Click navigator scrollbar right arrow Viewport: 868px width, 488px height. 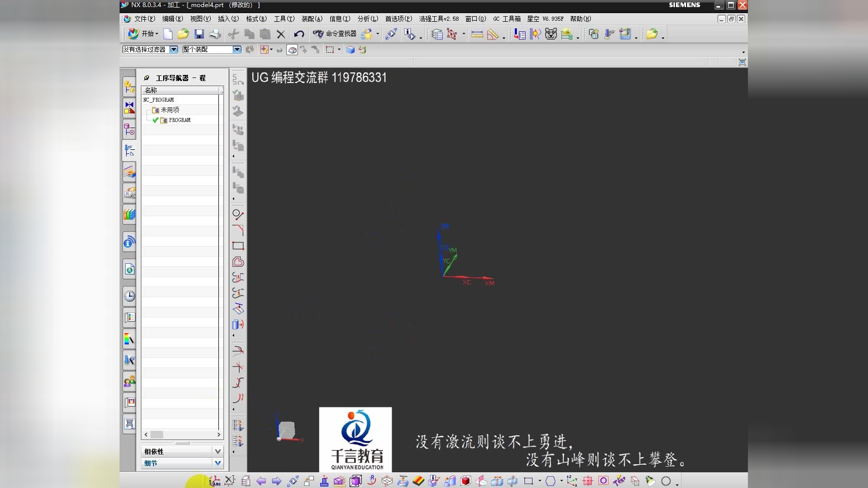[x=219, y=435]
